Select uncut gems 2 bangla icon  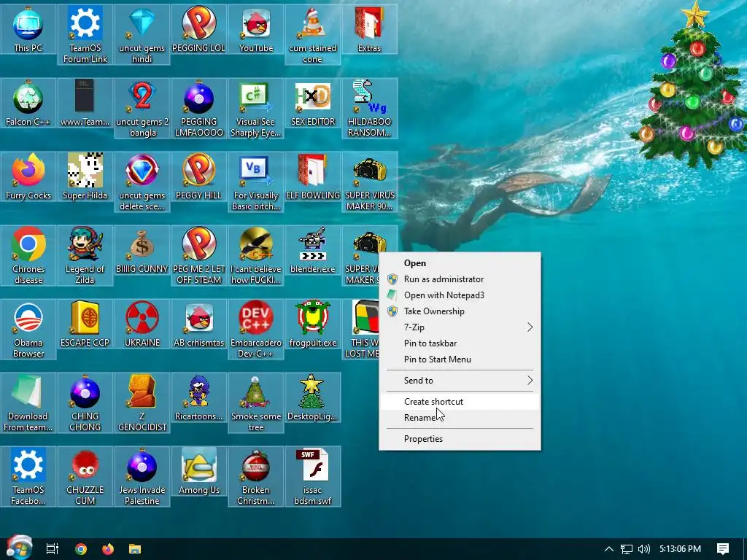point(142,109)
